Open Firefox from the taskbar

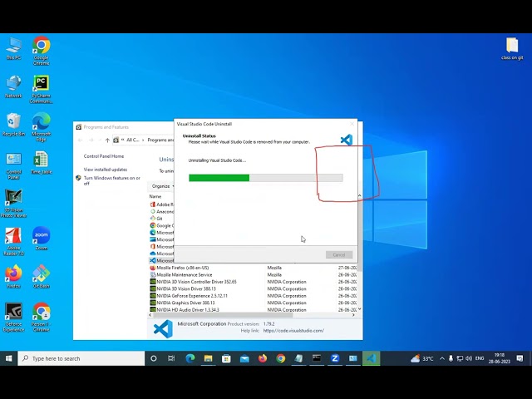[263, 358]
